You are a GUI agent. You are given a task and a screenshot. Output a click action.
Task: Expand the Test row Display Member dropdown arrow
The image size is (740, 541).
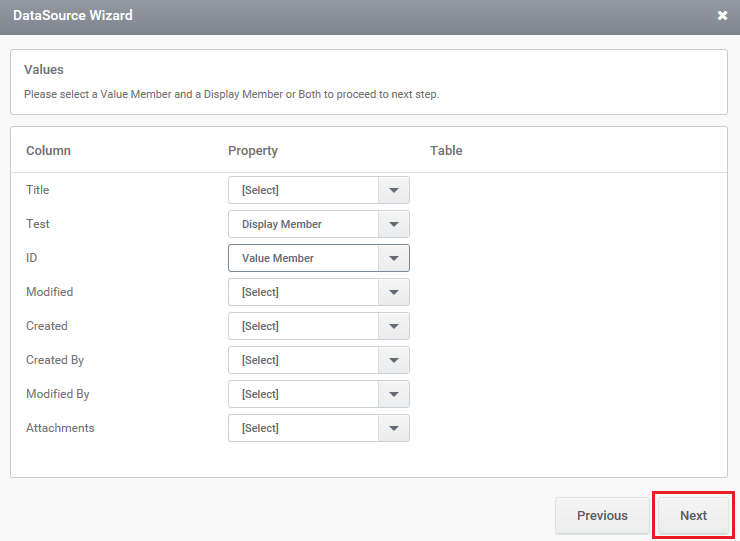(394, 224)
